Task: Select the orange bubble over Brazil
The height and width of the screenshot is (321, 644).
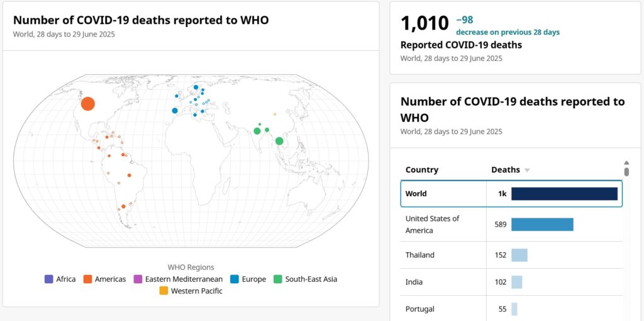Action: point(130,176)
